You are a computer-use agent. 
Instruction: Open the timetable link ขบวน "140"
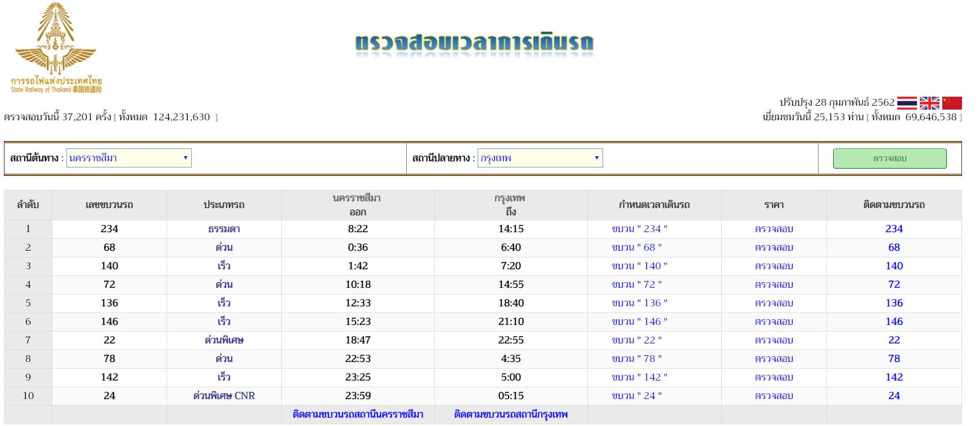coord(640,266)
